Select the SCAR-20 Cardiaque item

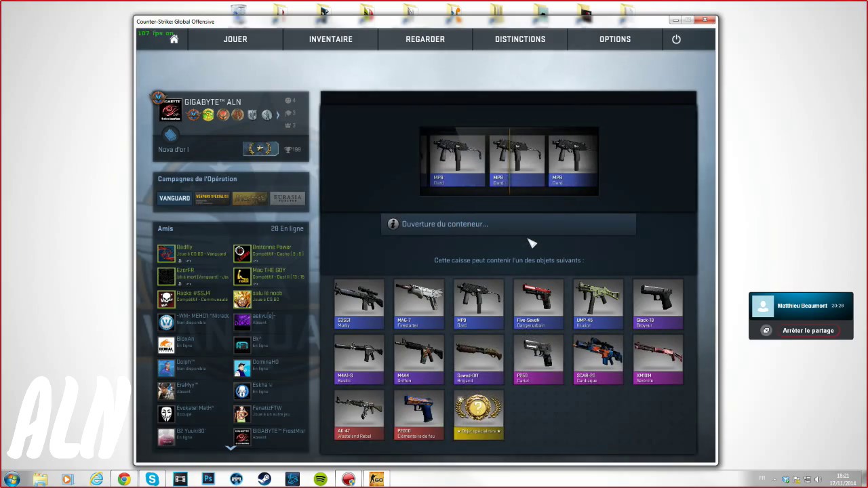[x=598, y=359]
